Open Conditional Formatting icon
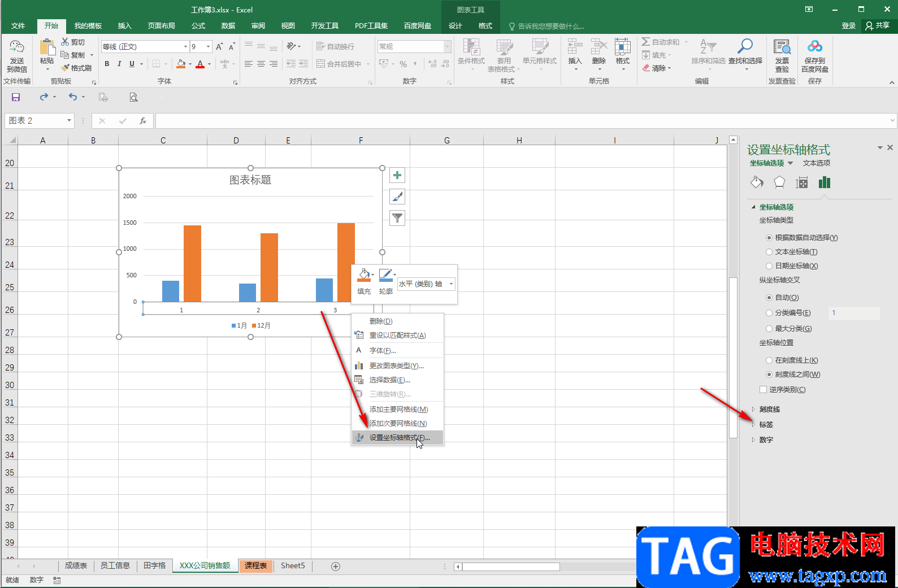This screenshot has width=898, height=588. point(471,47)
